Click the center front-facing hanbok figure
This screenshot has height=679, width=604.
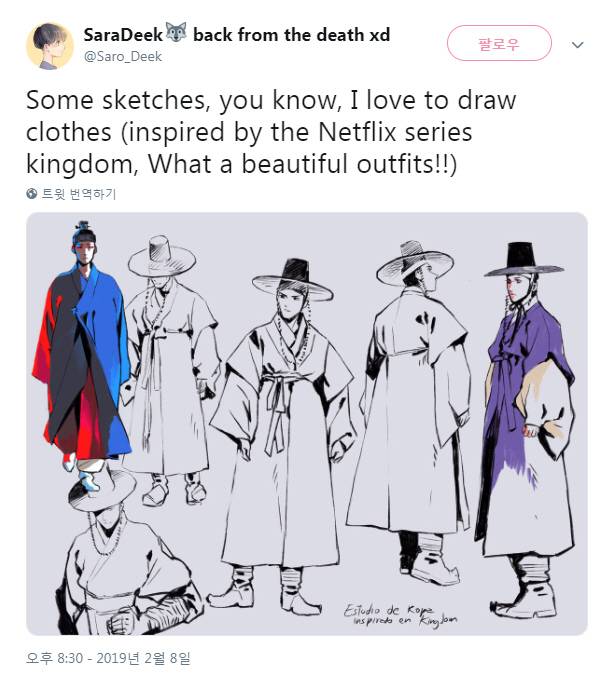(x=282, y=433)
